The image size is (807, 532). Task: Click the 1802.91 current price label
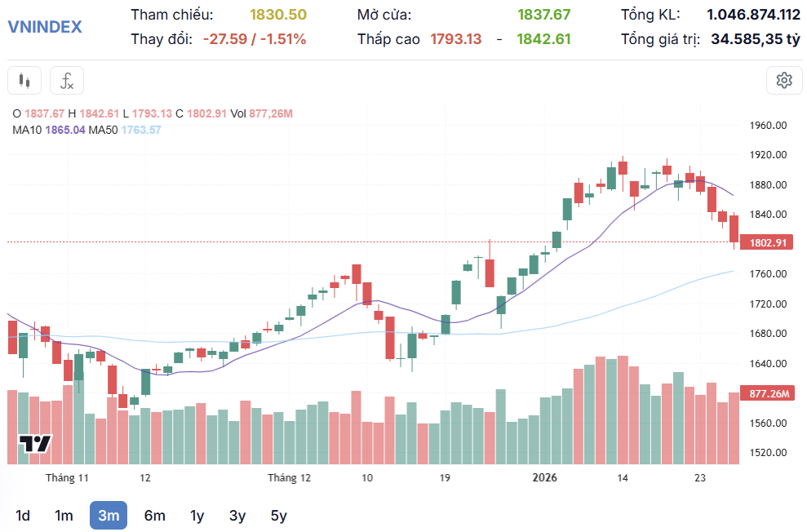coord(768,242)
